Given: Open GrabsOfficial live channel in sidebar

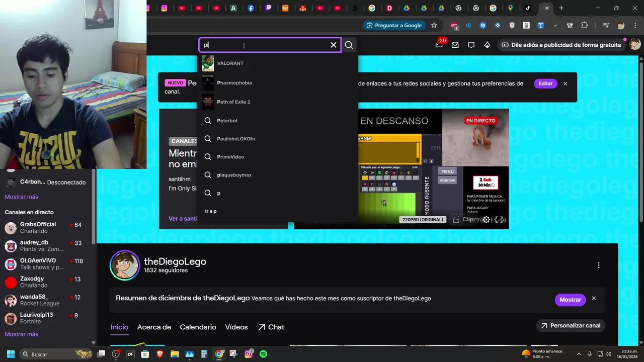Looking at the screenshot, I should 46,228.
